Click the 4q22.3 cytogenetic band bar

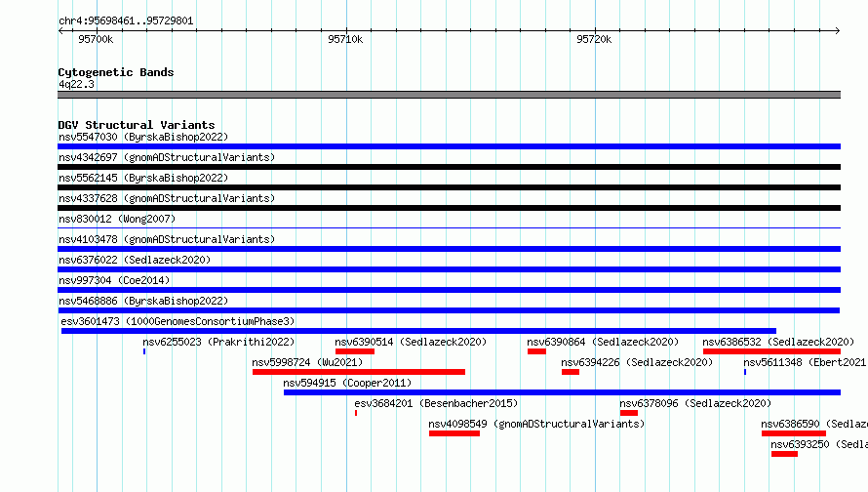coord(449,95)
